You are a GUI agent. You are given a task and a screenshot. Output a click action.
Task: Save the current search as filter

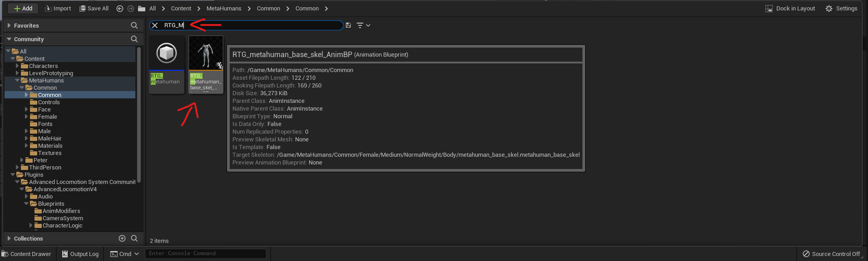pyautogui.click(x=348, y=25)
